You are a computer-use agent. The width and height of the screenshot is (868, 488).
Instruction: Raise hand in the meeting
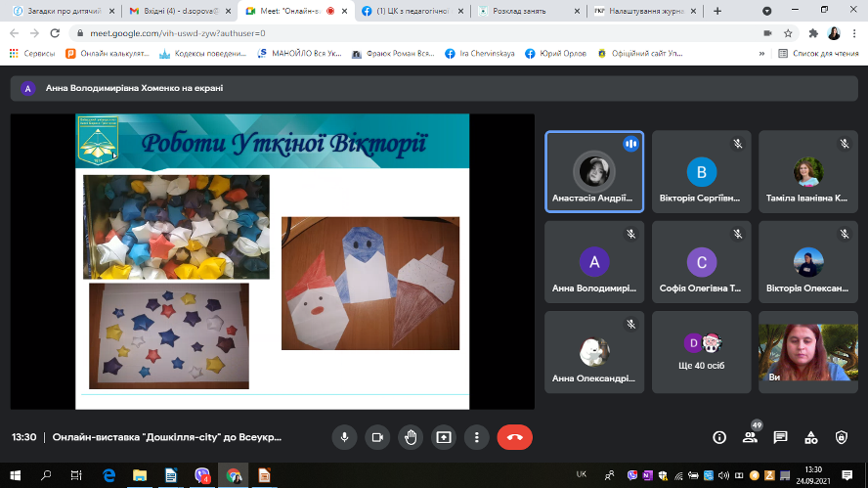411,437
